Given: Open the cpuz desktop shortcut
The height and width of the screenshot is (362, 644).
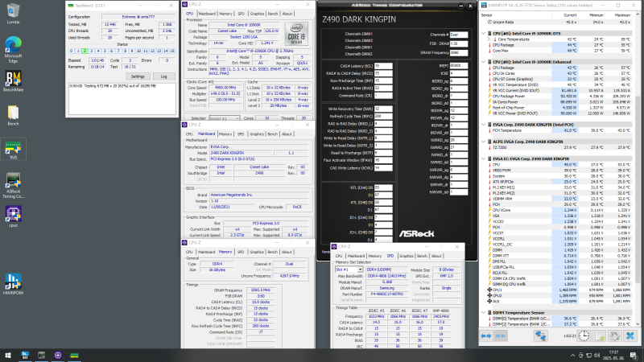Looking at the screenshot, I should click(x=13, y=216).
